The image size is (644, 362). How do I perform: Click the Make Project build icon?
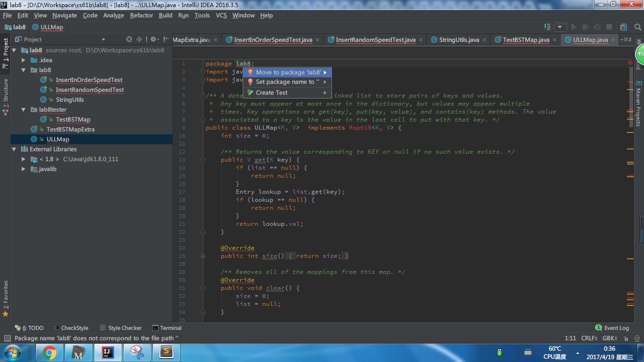coord(547,27)
